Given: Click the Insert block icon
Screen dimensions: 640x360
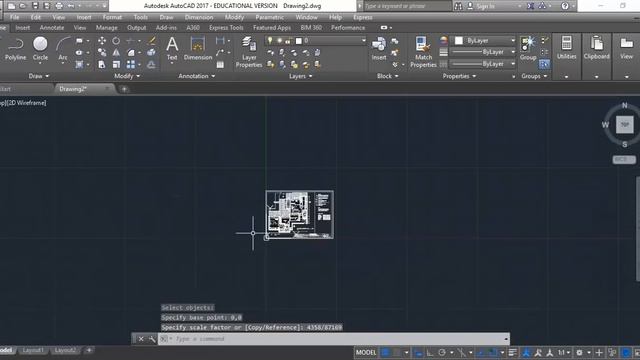Looking at the screenshot, I should coord(379,49).
